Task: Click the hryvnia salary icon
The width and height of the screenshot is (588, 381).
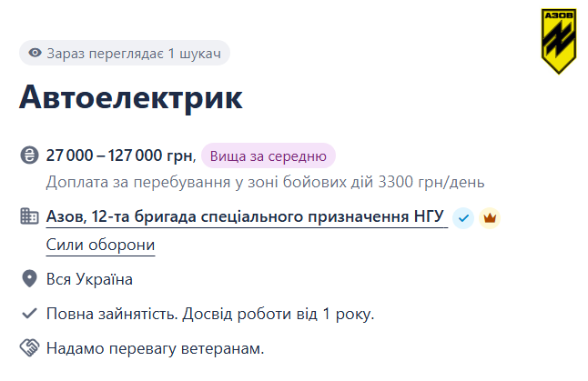Action: tap(29, 155)
